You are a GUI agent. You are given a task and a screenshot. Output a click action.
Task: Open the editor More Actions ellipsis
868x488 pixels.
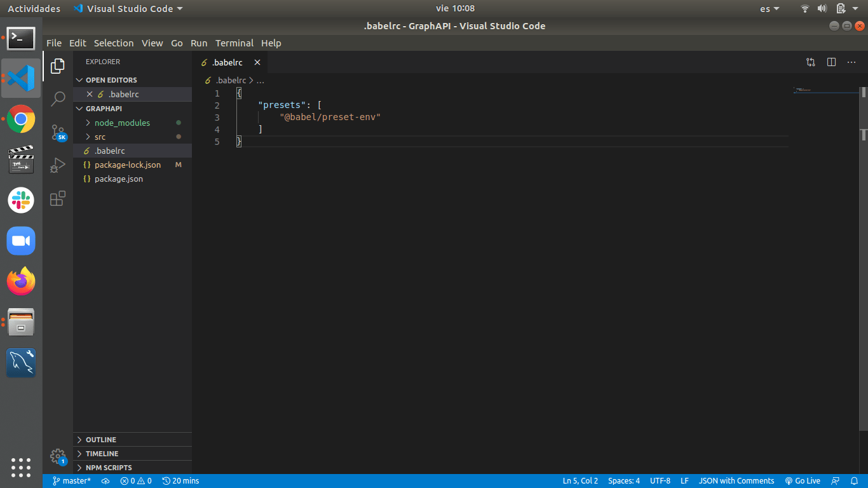point(851,62)
